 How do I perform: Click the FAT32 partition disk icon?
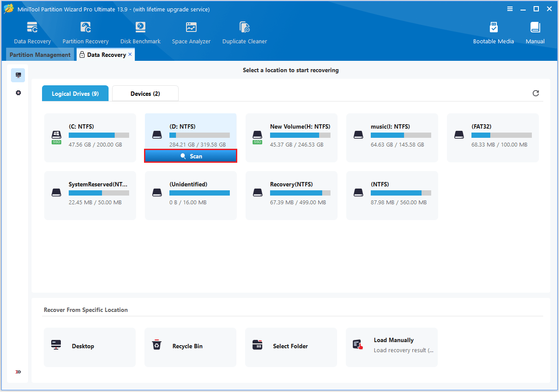coord(459,135)
